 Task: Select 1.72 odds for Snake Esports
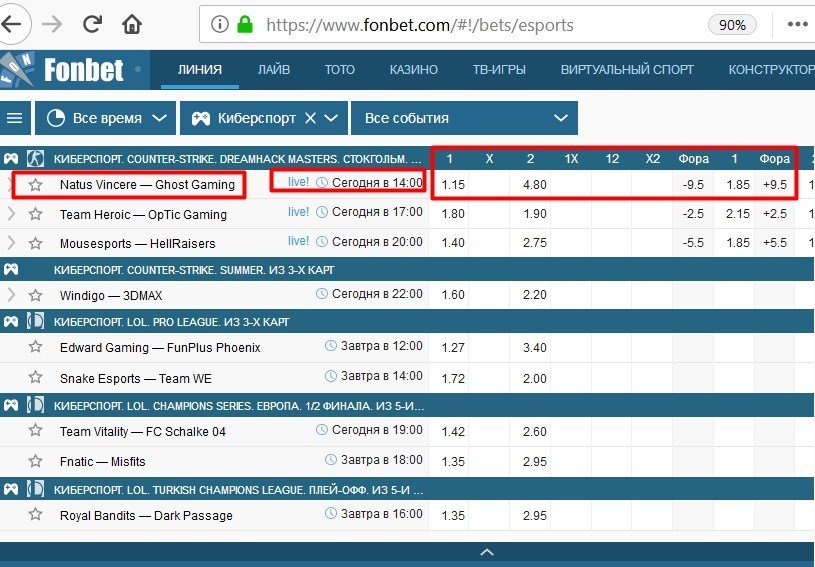(453, 378)
